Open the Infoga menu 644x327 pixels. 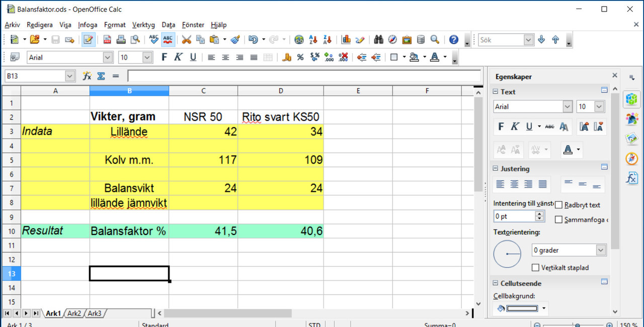[x=88, y=25]
